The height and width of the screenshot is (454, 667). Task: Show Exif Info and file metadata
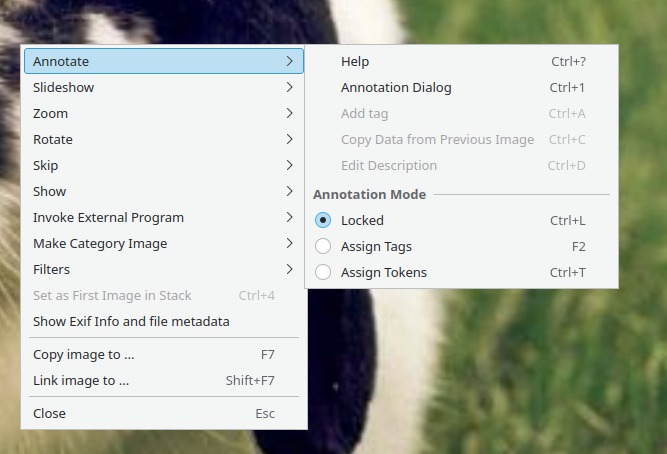point(164,321)
